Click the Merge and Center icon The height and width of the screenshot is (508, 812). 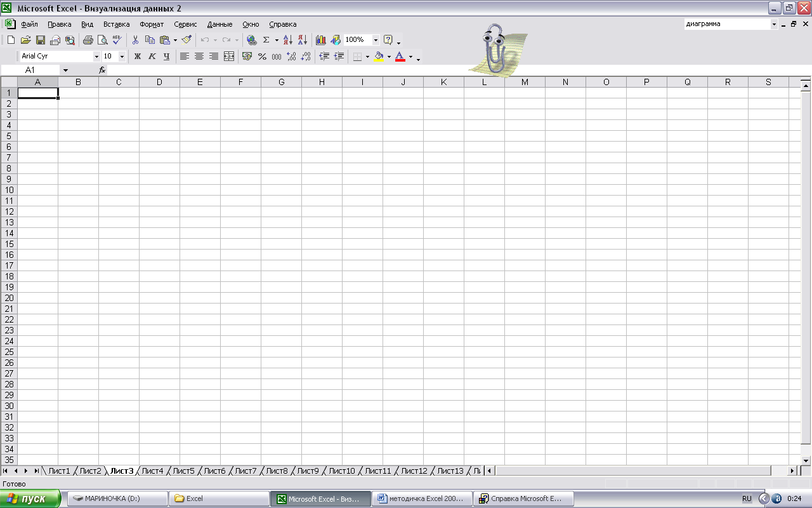point(229,57)
